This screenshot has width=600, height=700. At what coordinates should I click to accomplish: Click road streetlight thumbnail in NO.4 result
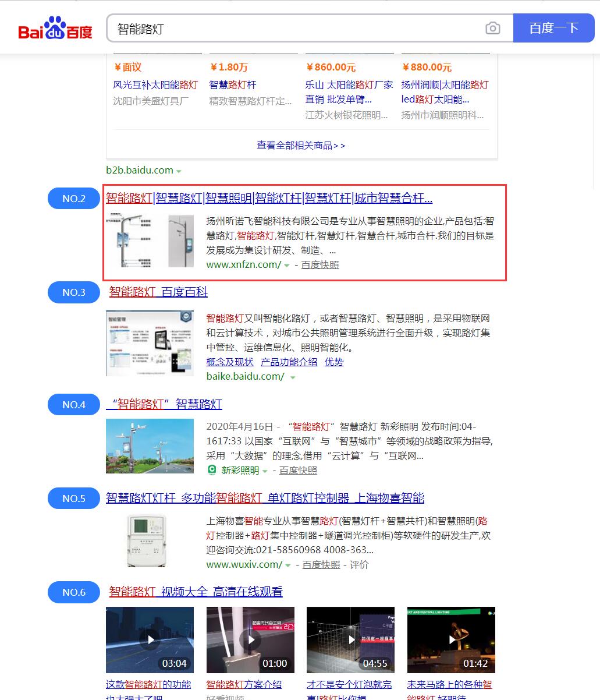coord(150,446)
